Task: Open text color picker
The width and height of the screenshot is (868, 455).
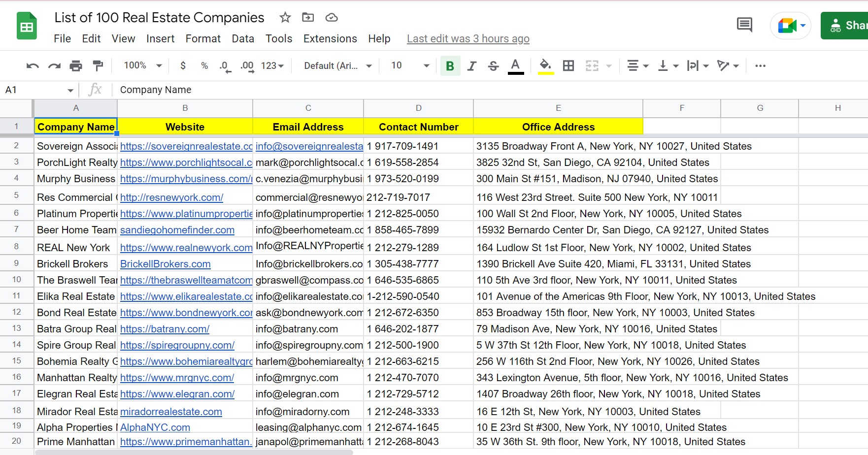Action: pyautogui.click(x=516, y=66)
